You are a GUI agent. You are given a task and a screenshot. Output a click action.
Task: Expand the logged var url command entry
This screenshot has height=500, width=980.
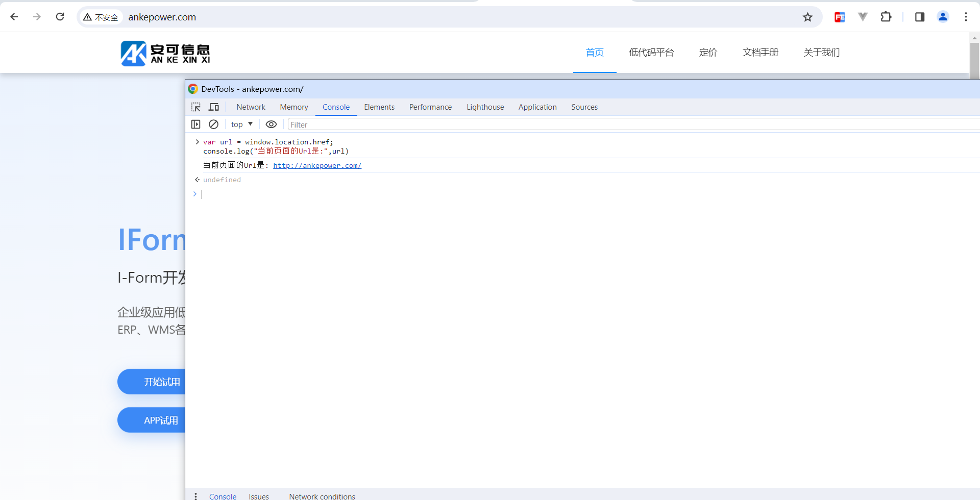tap(197, 142)
